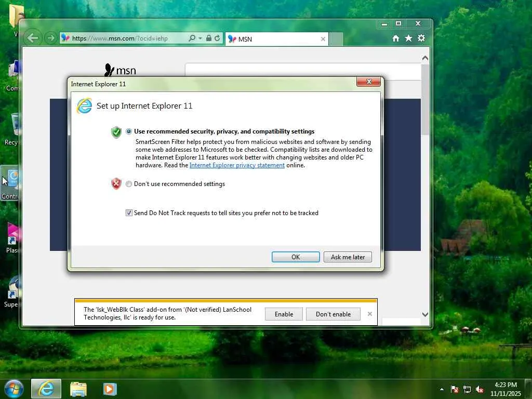Click the page scrollbar down arrow
The image size is (532, 399).
click(425, 314)
